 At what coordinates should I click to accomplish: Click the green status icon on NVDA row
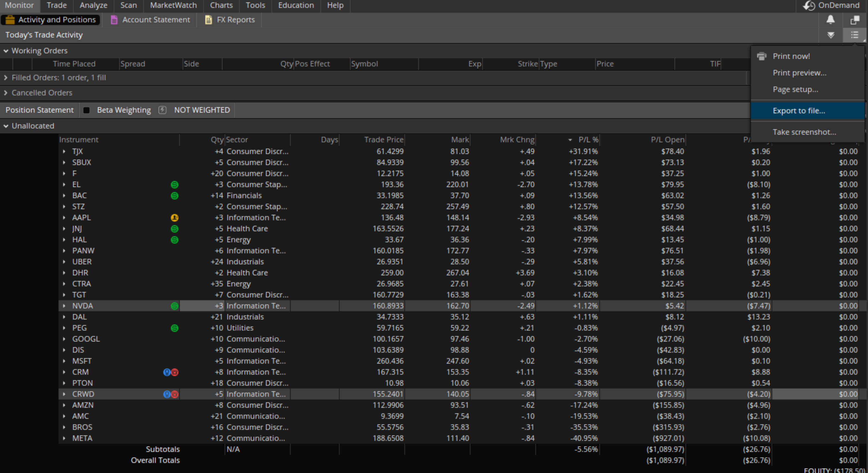pyautogui.click(x=174, y=306)
